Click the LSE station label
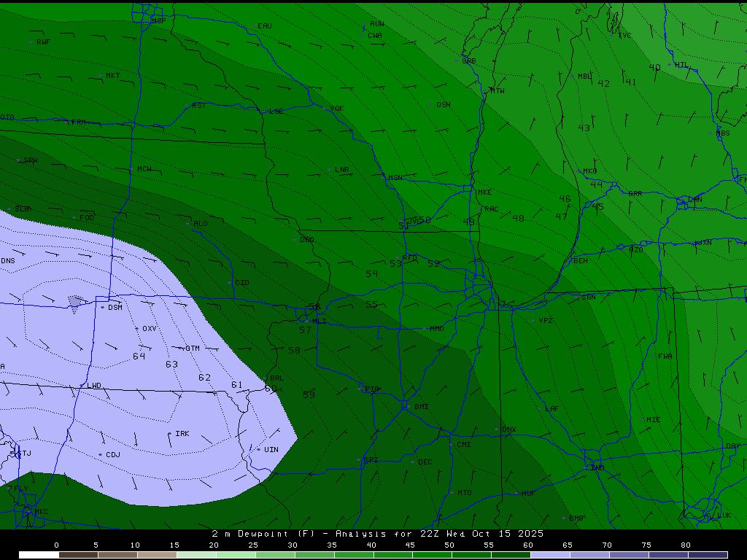 click(276, 112)
